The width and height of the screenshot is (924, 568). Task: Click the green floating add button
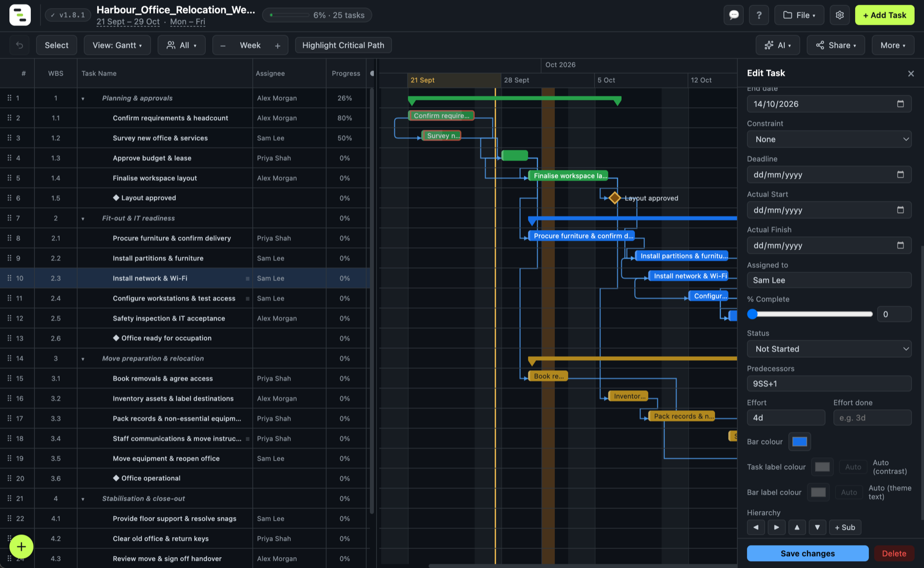coord(21,546)
